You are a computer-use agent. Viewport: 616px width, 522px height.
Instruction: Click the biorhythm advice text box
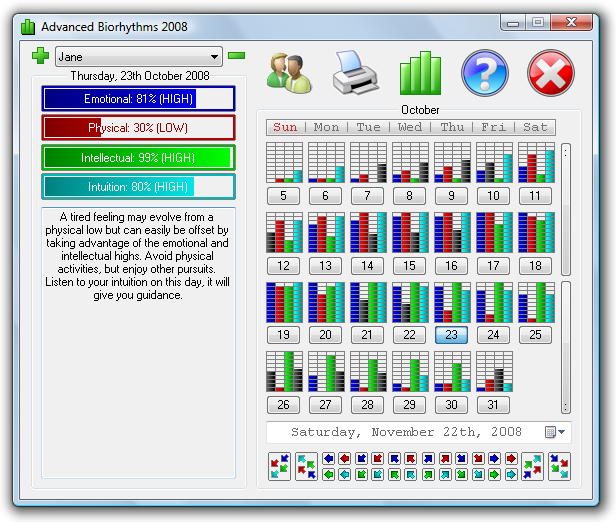138,343
